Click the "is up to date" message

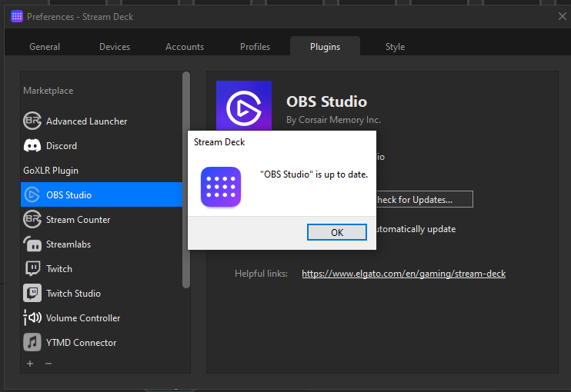point(314,174)
